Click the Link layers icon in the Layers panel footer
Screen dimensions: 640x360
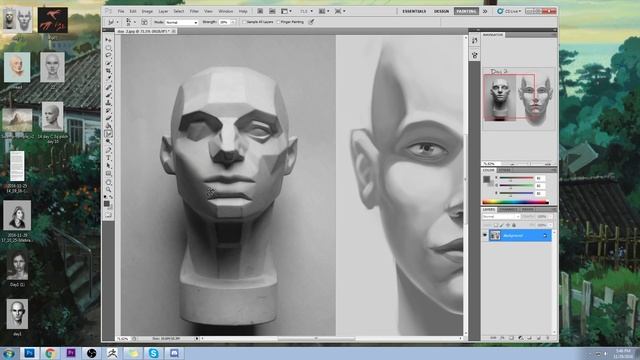coord(493,338)
